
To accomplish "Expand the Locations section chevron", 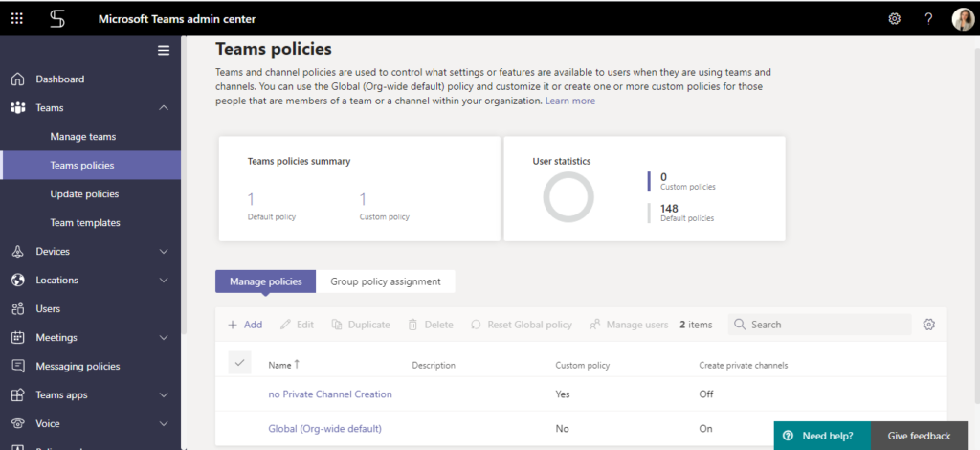I will point(164,280).
